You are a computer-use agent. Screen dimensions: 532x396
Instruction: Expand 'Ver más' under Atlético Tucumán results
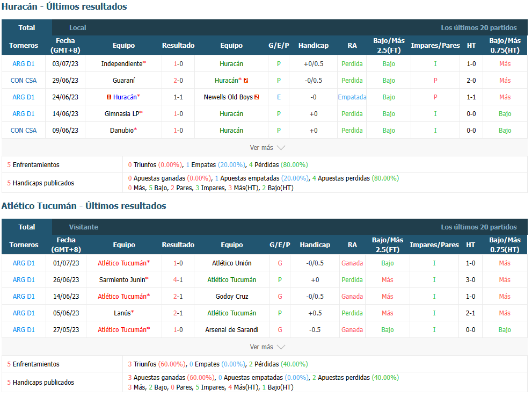pyautogui.click(x=267, y=347)
